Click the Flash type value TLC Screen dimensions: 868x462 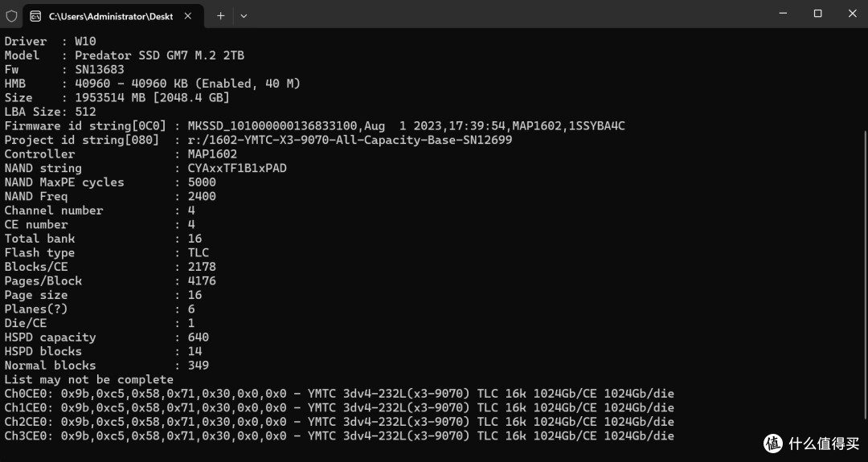tap(199, 253)
